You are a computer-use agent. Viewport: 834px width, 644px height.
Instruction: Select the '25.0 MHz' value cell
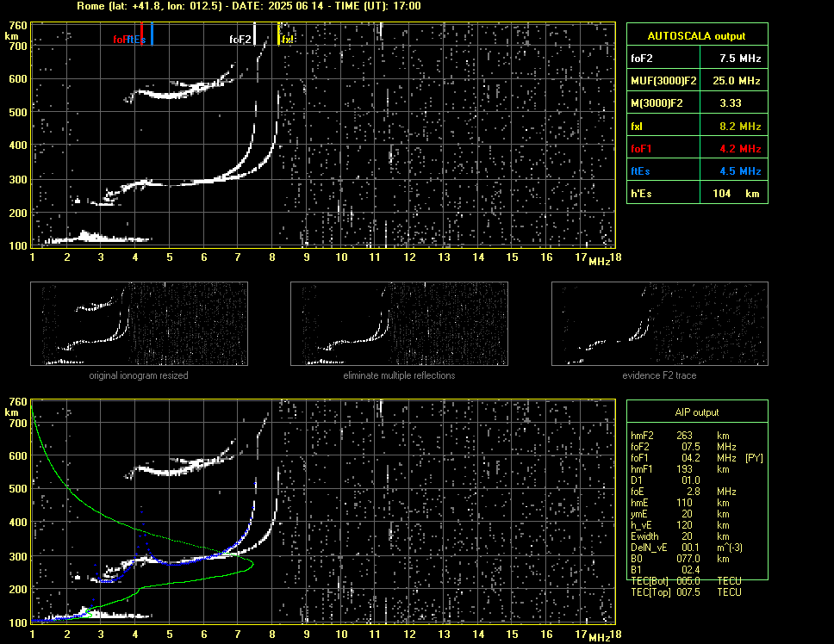pos(734,81)
